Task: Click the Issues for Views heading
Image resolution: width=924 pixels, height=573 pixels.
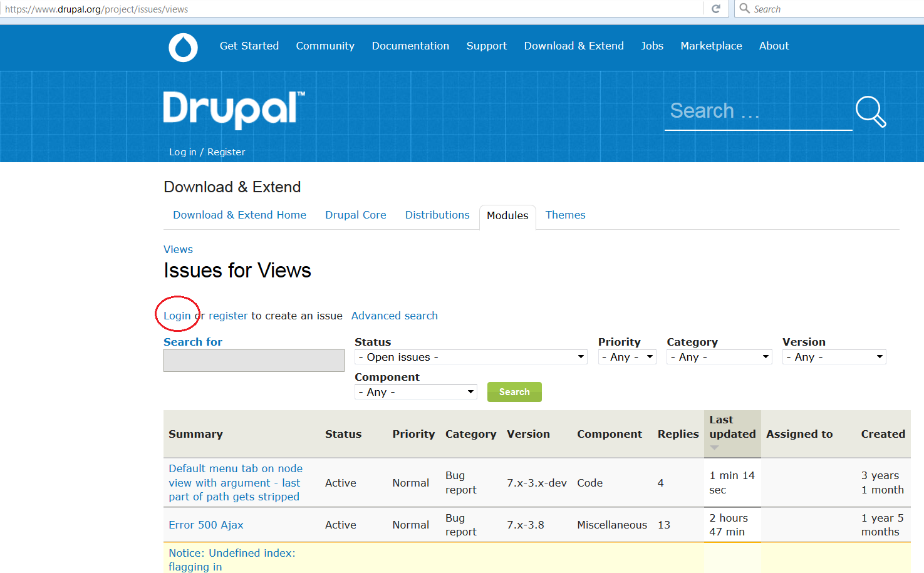Action: click(237, 271)
